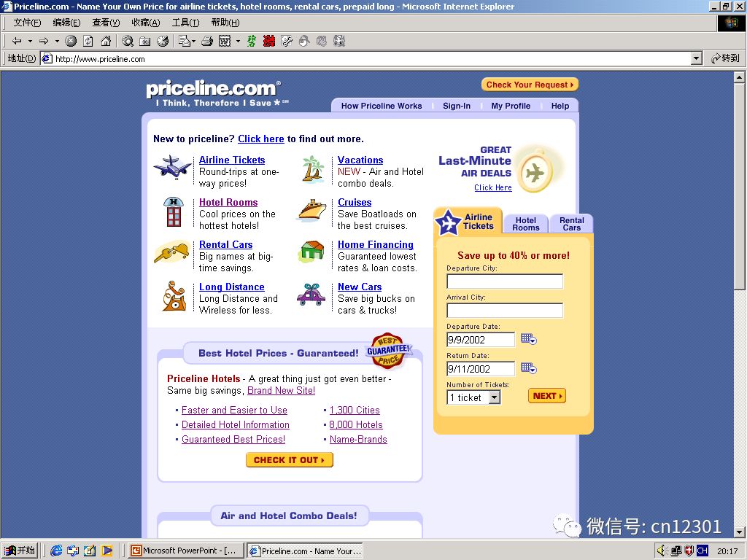This screenshot has height=560, width=747.
Task: Click the Check Your Request button
Action: [x=530, y=85]
